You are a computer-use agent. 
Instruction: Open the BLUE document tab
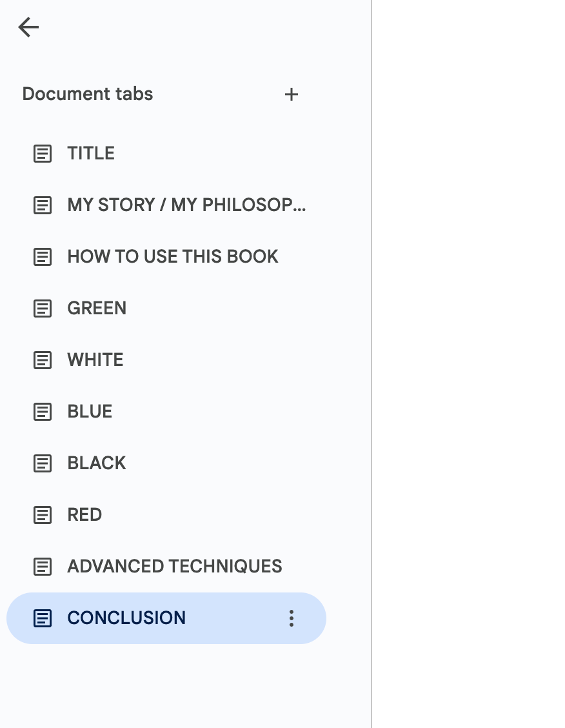[x=166, y=412]
